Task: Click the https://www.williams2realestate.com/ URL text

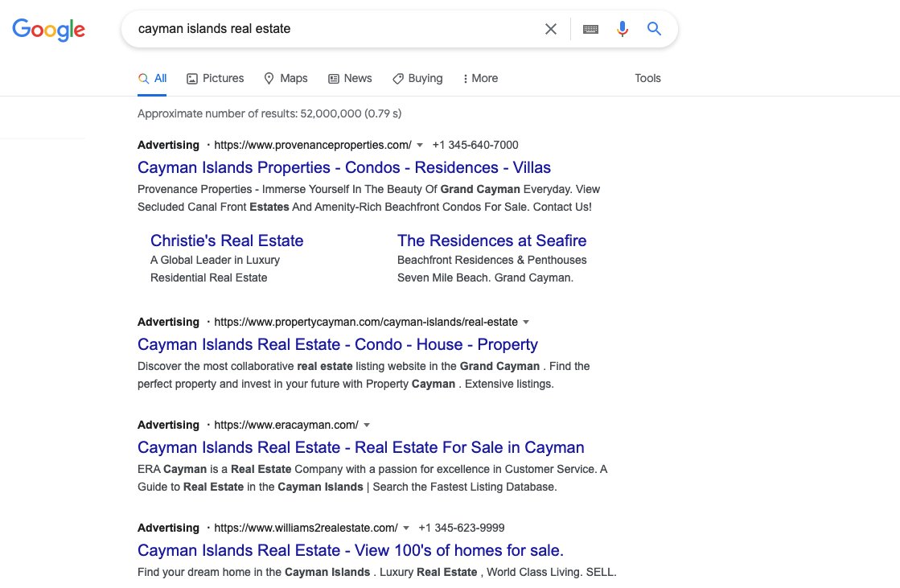Action: 306,528
